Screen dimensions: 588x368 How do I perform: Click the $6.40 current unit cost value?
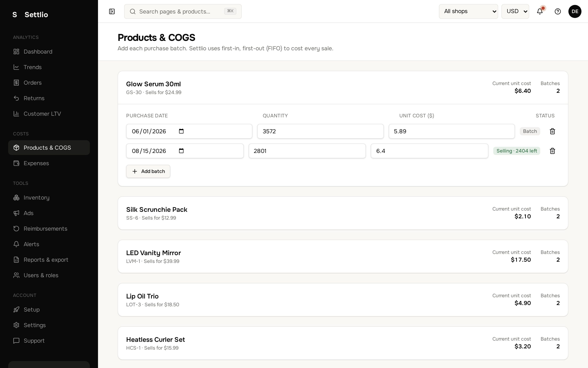[523, 91]
